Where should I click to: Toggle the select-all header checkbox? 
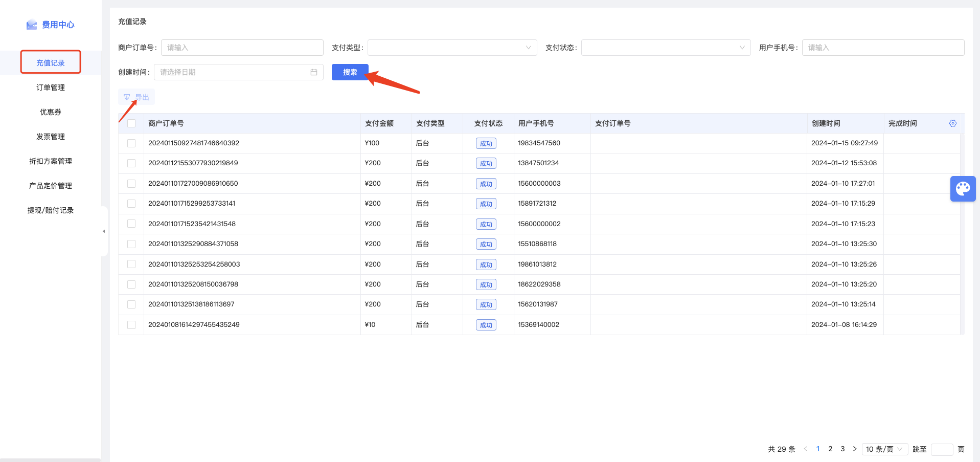[x=131, y=123]
